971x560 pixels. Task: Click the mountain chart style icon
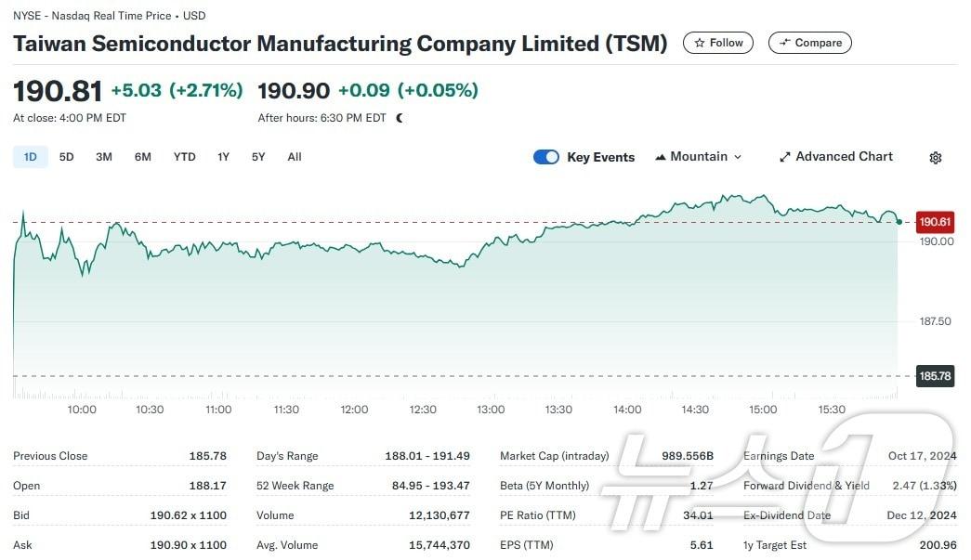(x=660, y=156)
